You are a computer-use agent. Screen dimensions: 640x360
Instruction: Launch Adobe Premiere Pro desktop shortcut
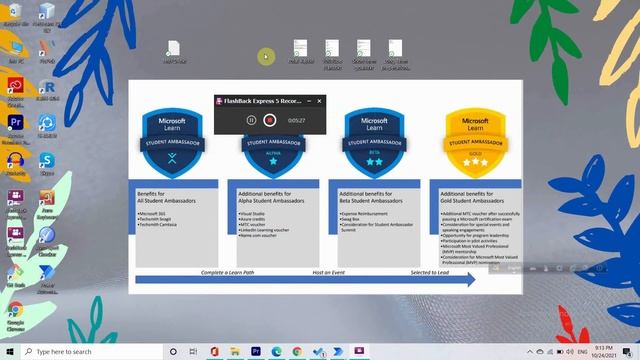(x=16, y=129)
